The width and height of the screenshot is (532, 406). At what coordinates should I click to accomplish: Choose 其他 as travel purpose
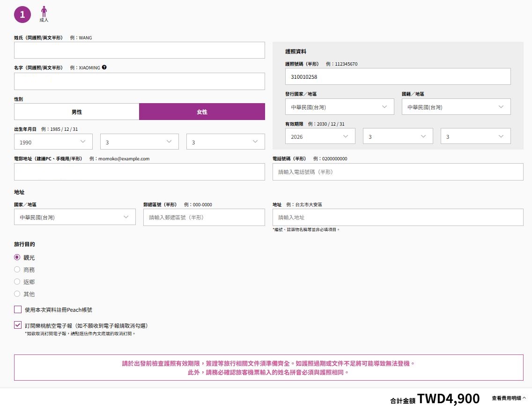click(17, 293)
